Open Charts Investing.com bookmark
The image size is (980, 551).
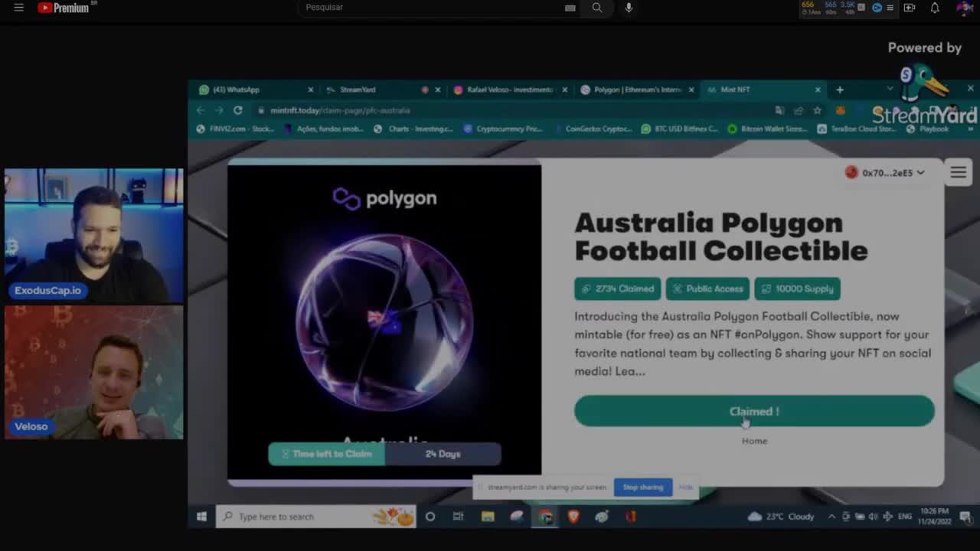click(x=413, y=129)
